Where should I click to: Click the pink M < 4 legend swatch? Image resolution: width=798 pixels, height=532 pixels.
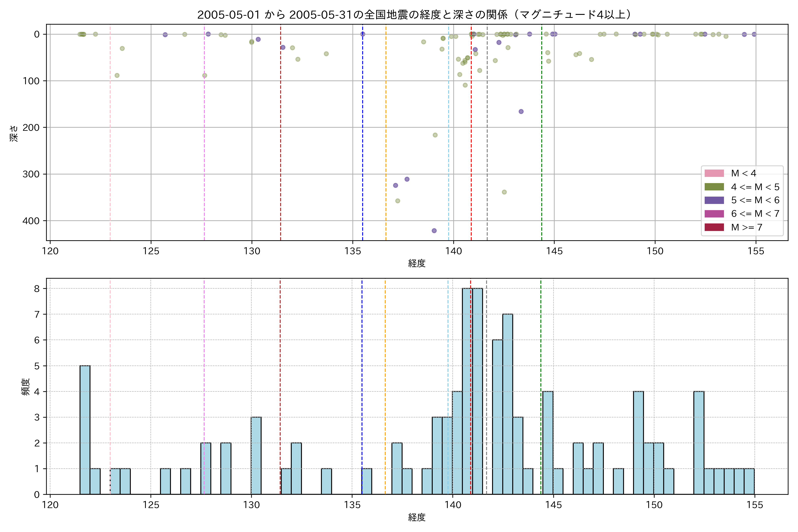[714, 173]
